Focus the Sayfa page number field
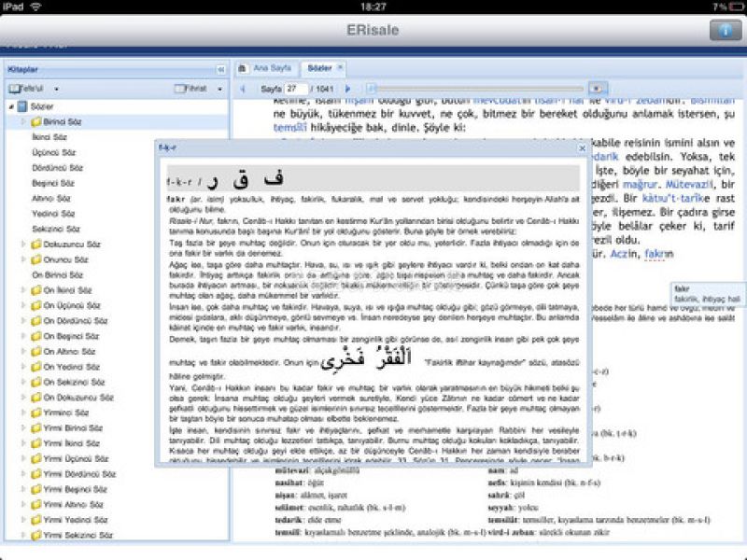Viewport: 747px width, 560px height. click(x=295, y=89)
